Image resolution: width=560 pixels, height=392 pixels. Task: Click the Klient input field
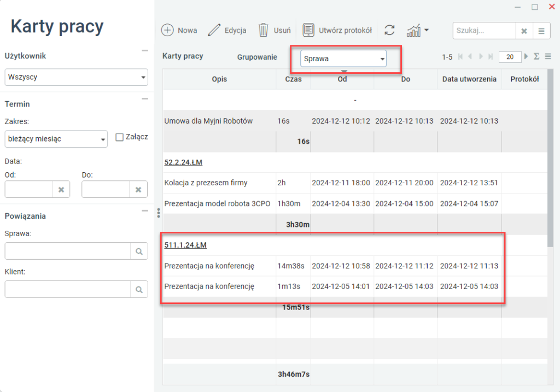(x=68, y=290)
